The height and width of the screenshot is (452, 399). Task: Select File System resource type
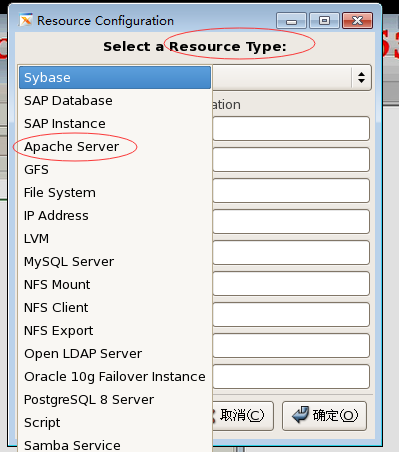pos(115,193)
